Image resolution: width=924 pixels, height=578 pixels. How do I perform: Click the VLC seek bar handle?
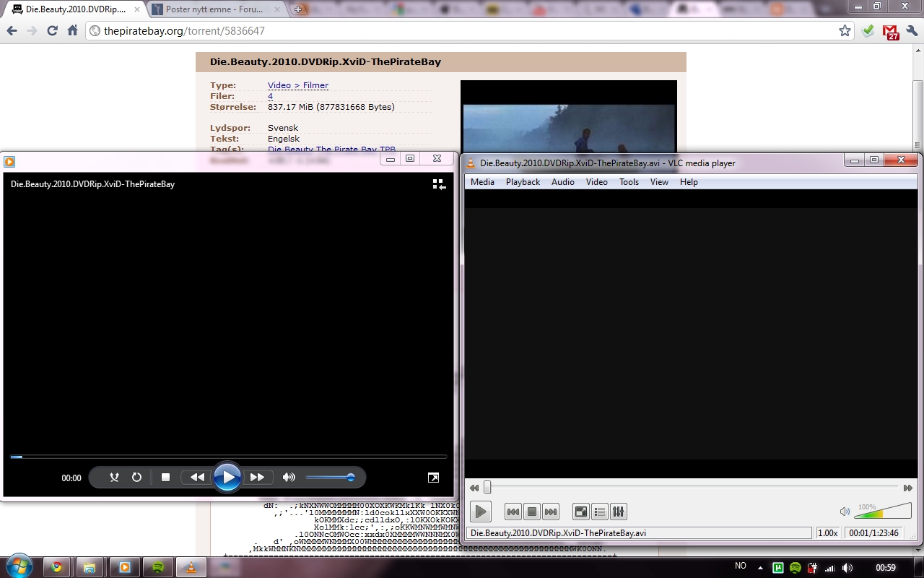point(487,488)
